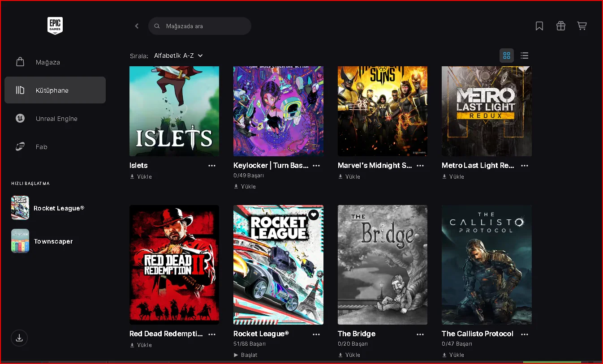Open more options for The Callisto Protocol
This screenshot has height=364, width=603.
click(x=525, y=334)
